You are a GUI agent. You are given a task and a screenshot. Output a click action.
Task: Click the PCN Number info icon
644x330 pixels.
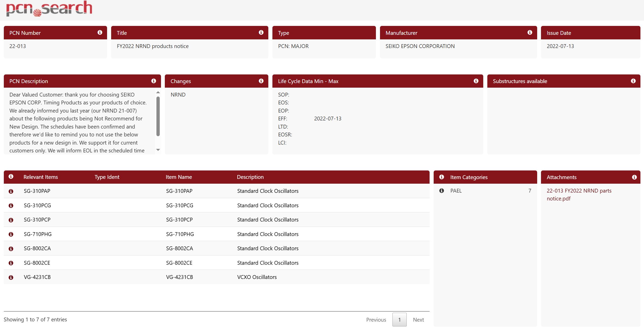[100, 33]
